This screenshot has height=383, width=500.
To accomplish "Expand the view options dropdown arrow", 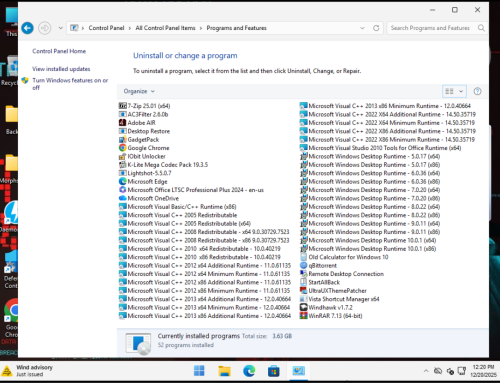I will [x=461, y=91].
